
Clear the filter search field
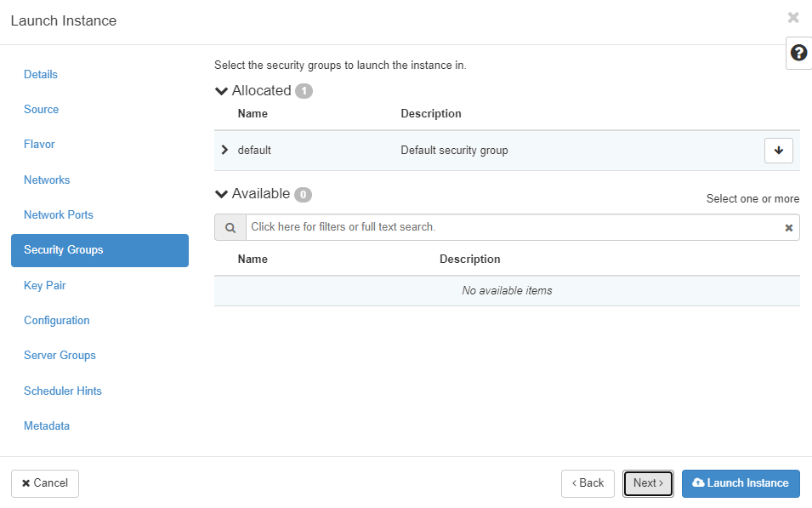click(x=788, y=228)
